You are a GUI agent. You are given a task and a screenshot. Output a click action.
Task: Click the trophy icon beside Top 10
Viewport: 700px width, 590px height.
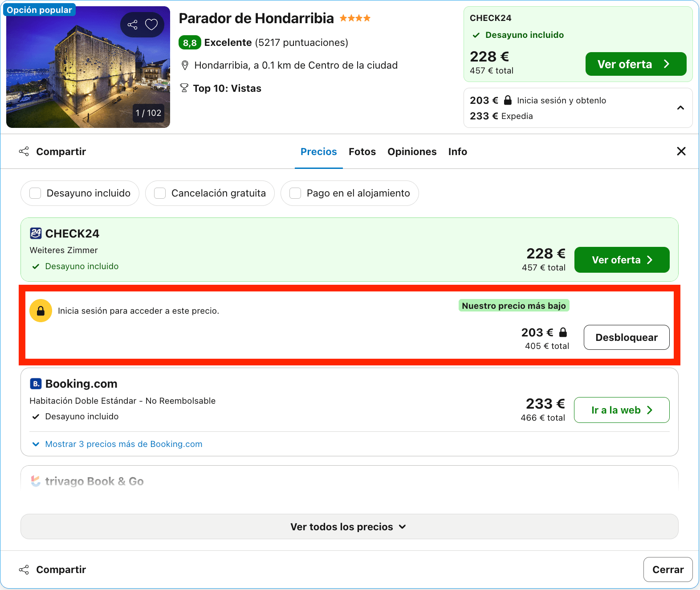[184, 88]
